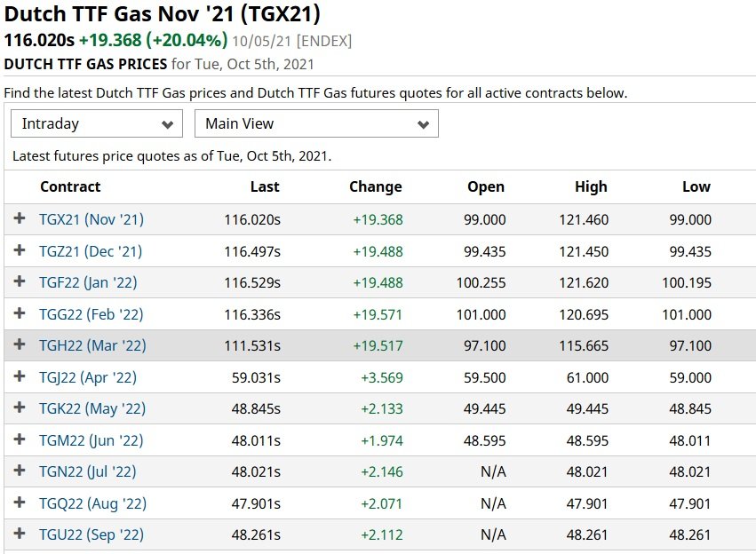Click plus icon beside TGM22 (Jun '22)

click(20, 439)
